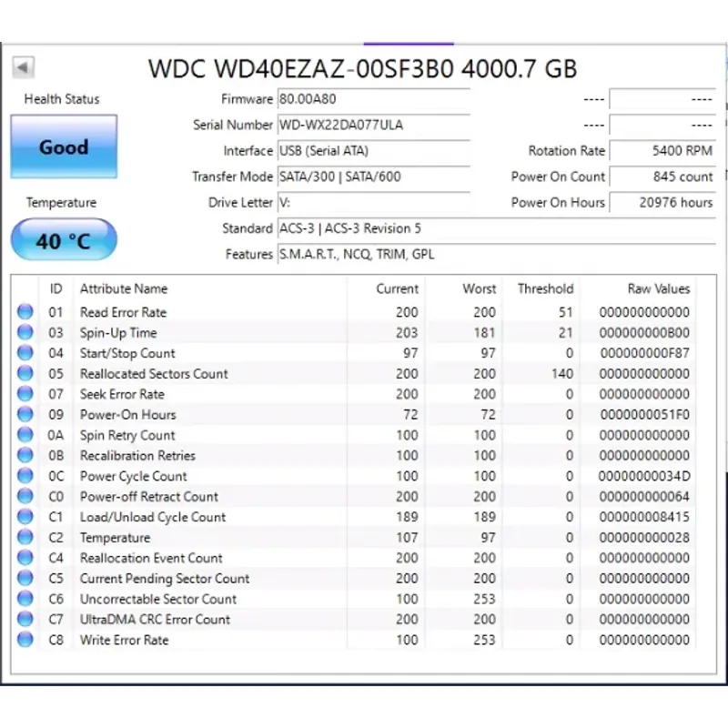Select the Serial Number field
Image resolution: width=728 pixels, height=728 pixels.
pos(373,126)
